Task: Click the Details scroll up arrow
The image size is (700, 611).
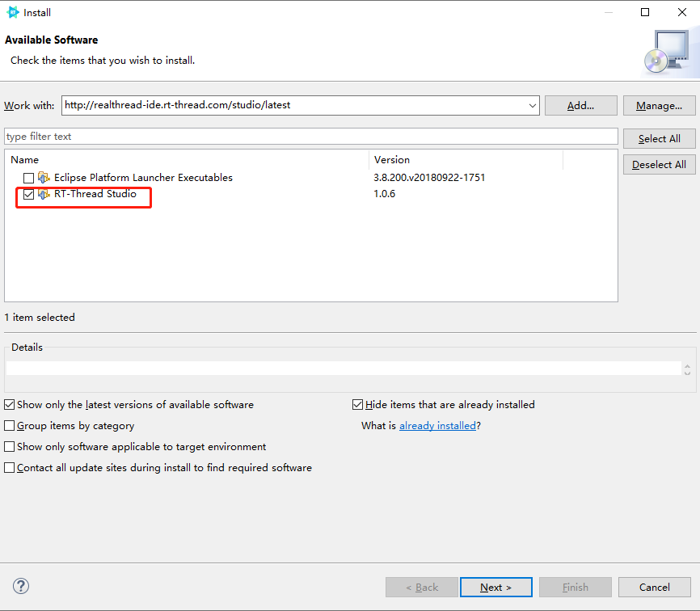Action: (x=687, y=366)
